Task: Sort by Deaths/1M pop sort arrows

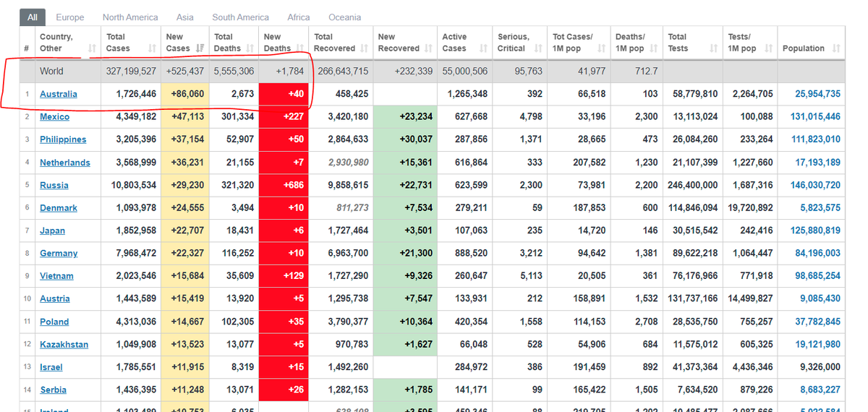Action: coord(652,48)
